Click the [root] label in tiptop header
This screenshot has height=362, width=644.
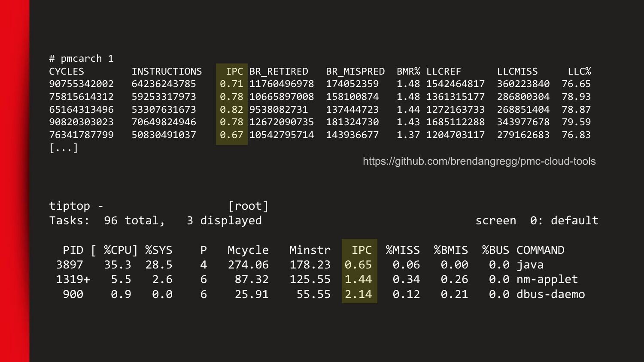(x=248, y=206)
